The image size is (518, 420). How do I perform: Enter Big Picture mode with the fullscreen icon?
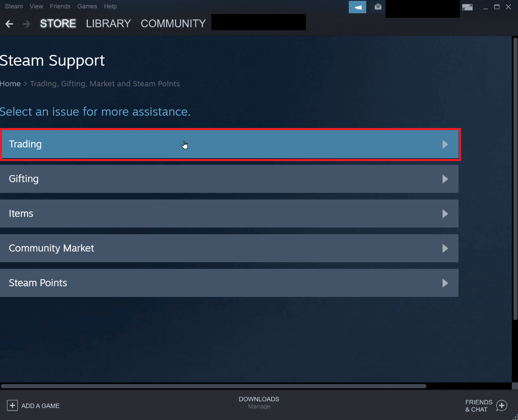(467, 7)
